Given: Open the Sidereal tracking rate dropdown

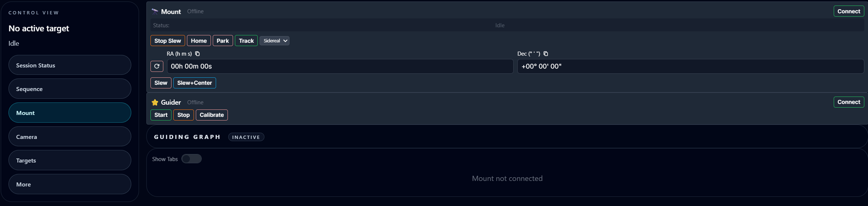Looking at the screenshot, I should click(274, 41).
